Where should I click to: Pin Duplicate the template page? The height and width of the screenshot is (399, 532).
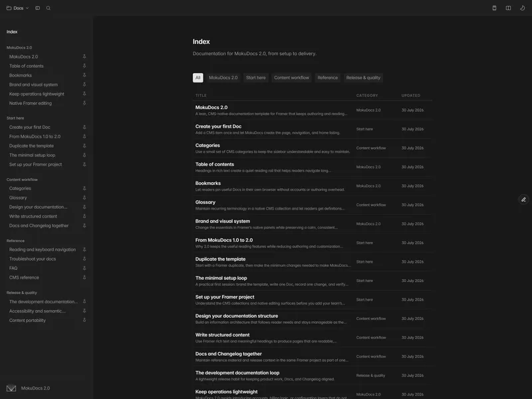[84, 146]
